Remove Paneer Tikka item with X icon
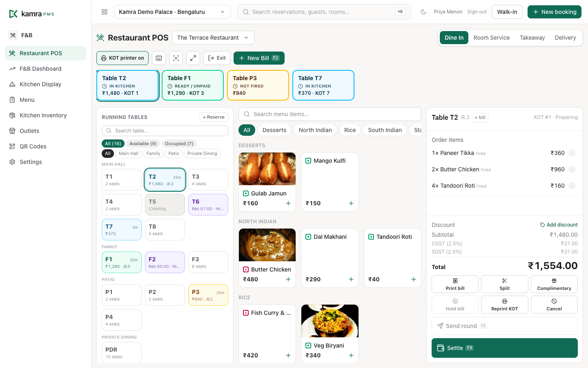This screenshot has width=588, height=368. [572, 153]
